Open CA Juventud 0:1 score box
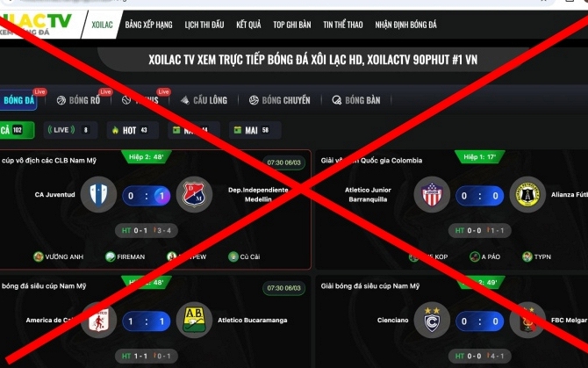 147,196
